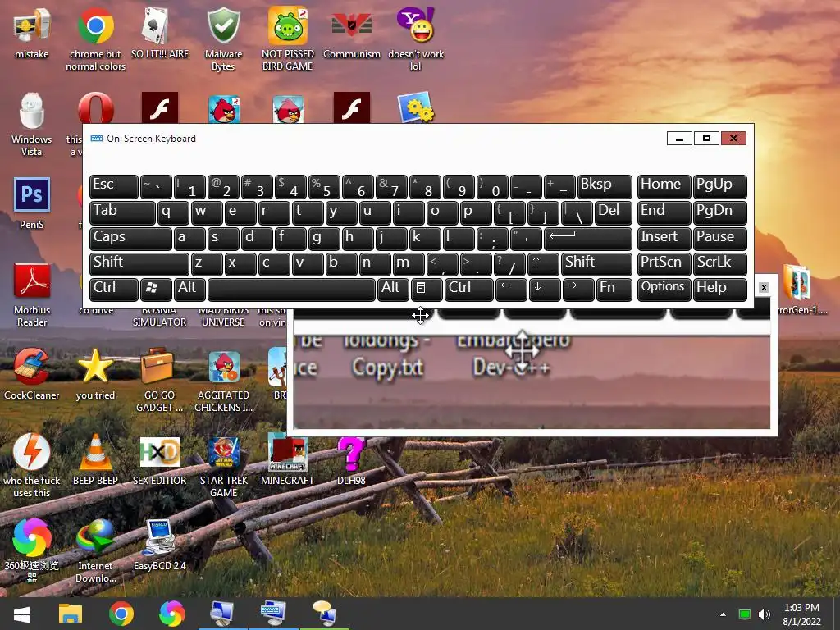Toggle the right Shift key on keyboard

[596, 264]
